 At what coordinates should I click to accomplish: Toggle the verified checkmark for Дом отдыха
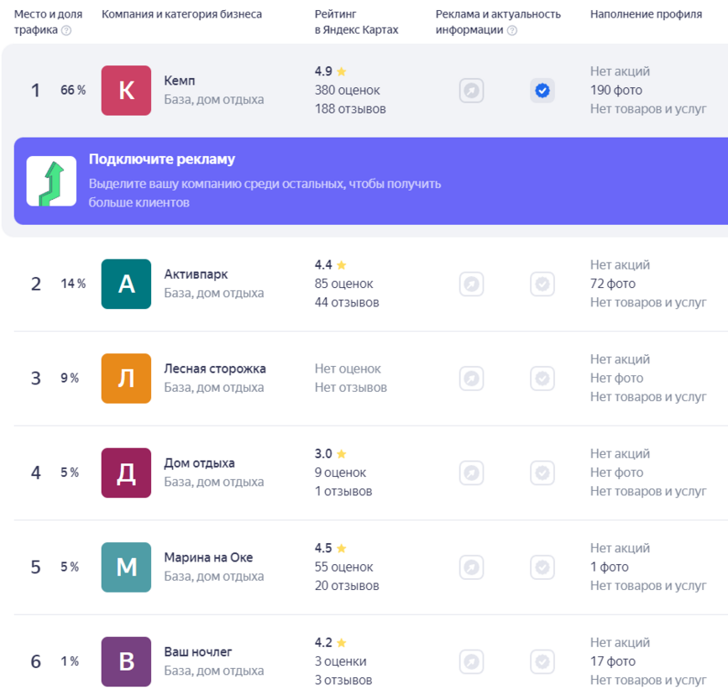pos(542,473)
